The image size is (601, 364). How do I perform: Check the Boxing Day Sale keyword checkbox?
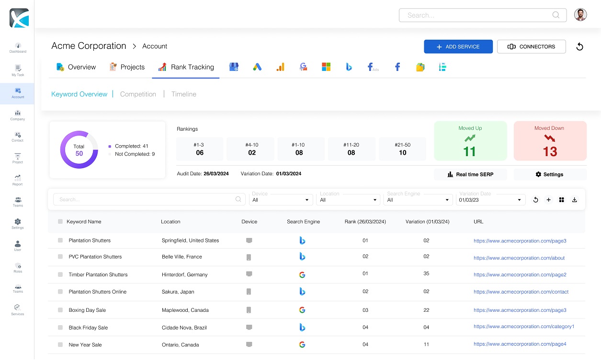point(60,310)
